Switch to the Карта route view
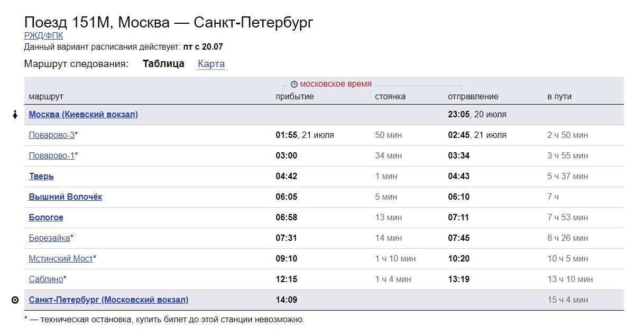Viewport: 644px width, 336px height. point(211,64)
